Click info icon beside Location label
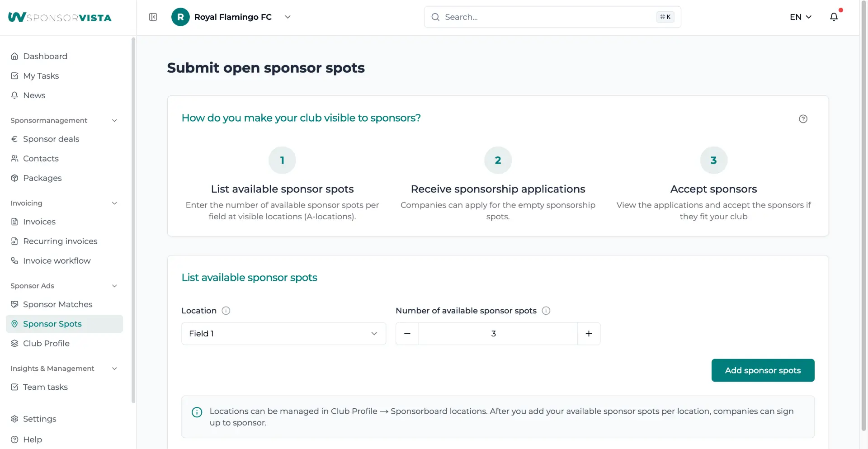This screenshot has height=449, width=868. [226, 311]
